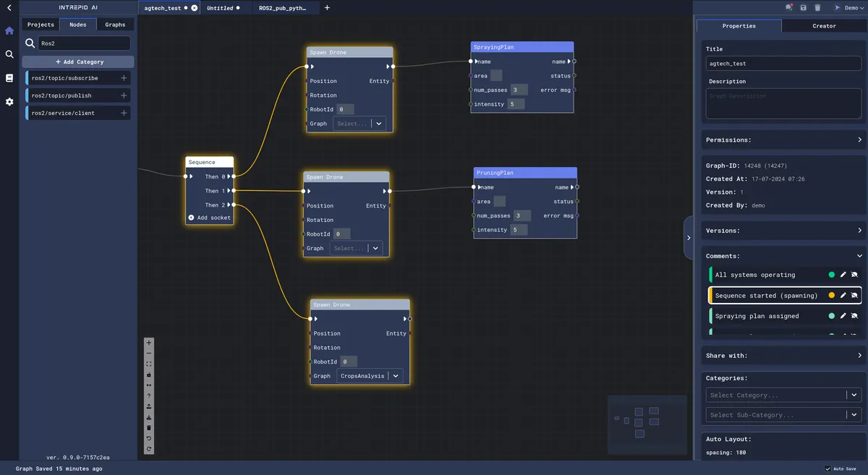Open Graph dropdown showing CropsAnalysis
Image resolution: width=868 pixels, height=475 pixels.
[x=371, y=376]
